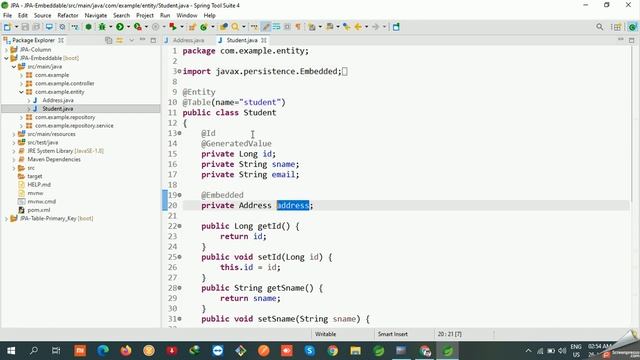
Task: Open New file dropdown arrow
Action: [16, 27]
